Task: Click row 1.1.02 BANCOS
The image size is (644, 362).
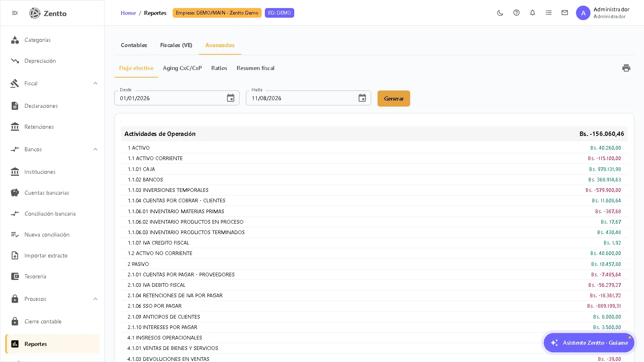Action: tap(374, 180)
